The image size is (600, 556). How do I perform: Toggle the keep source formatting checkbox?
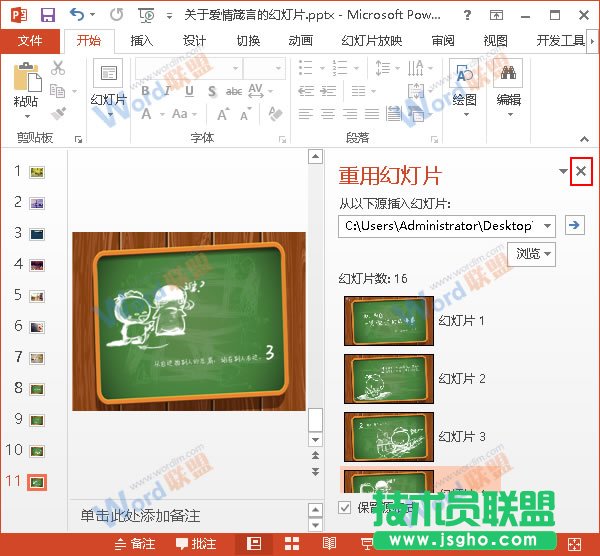click(x=346, y=507)
